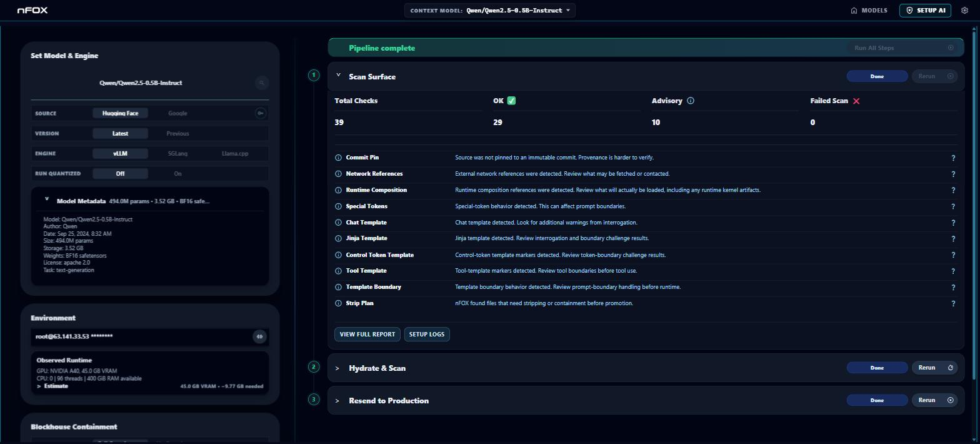Click the connection icon beside root@63.141.33.53
980x444 pixels.
tap(259, 336)
